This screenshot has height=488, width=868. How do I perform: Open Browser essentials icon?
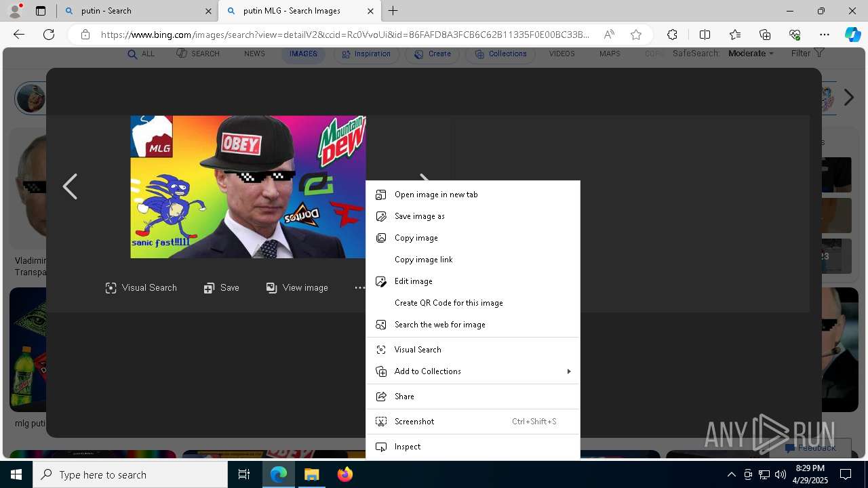(x=795, y=35)
